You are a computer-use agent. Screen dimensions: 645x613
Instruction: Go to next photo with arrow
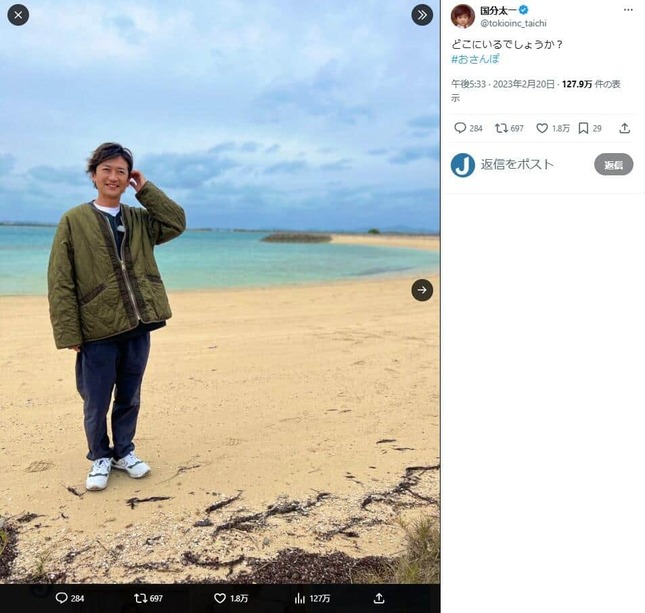pos(422,290)
